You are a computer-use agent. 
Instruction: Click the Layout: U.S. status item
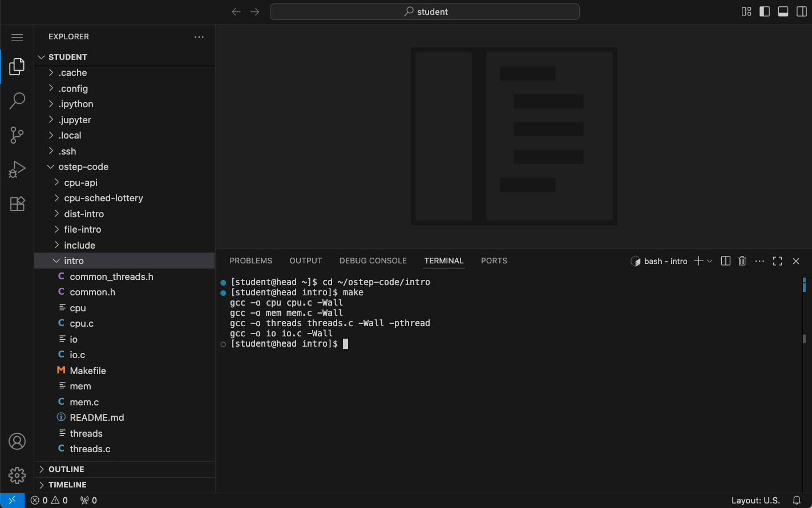pyautogui.click(x=755, y=501)
